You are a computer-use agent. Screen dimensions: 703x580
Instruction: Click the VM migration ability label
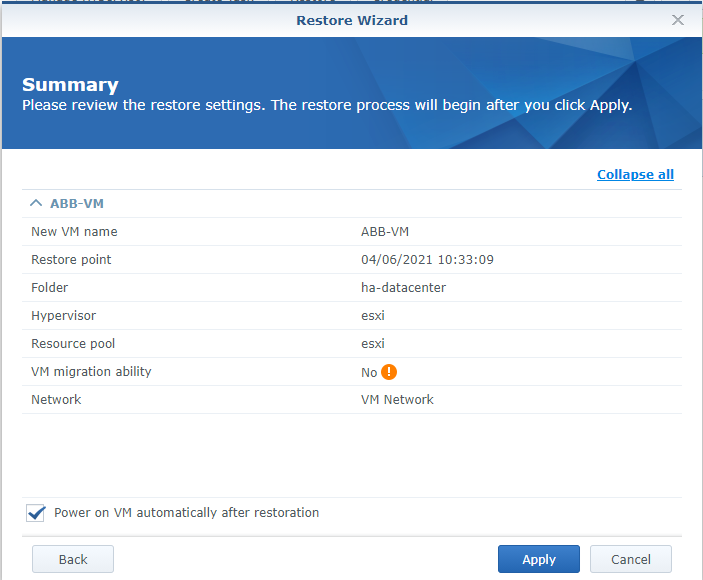[91, 371]
